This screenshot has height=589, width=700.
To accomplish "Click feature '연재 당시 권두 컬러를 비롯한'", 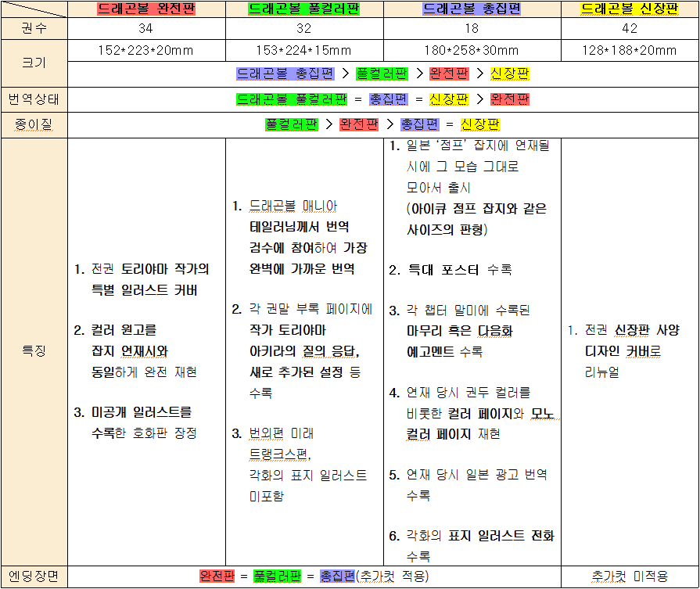I will click(x=474, y=413).
